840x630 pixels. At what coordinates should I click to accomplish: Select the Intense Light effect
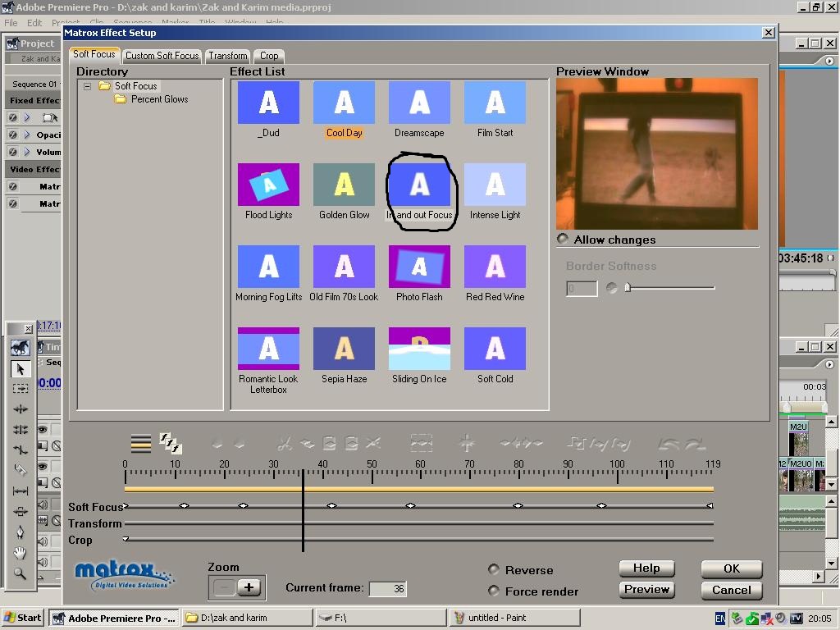pyautogui.click(x=495, y=185)
